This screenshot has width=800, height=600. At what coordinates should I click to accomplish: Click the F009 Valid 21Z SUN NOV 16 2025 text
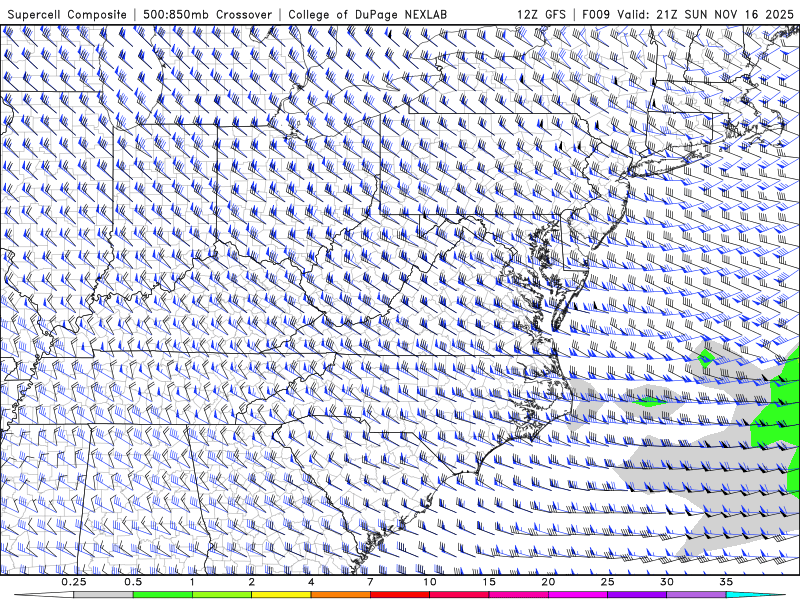pyautogui.click(x=688, y=14)
